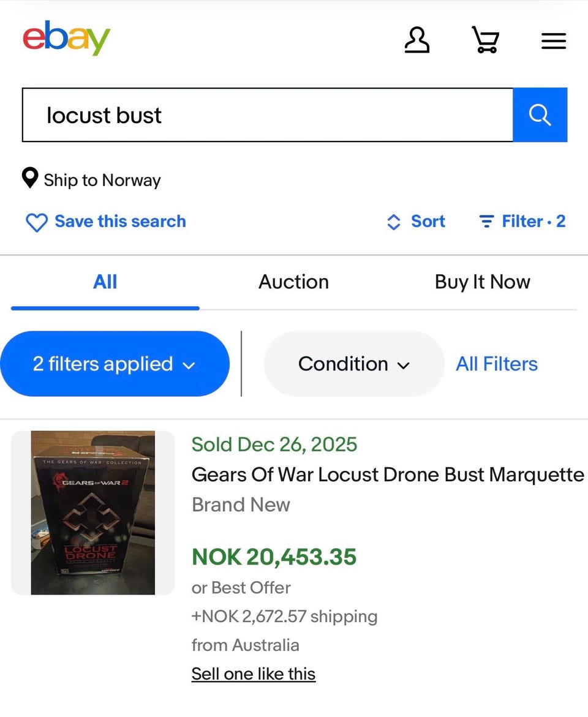Open All Filters
This screenshot has width=588, height=717.
click(x=497, y=364)
